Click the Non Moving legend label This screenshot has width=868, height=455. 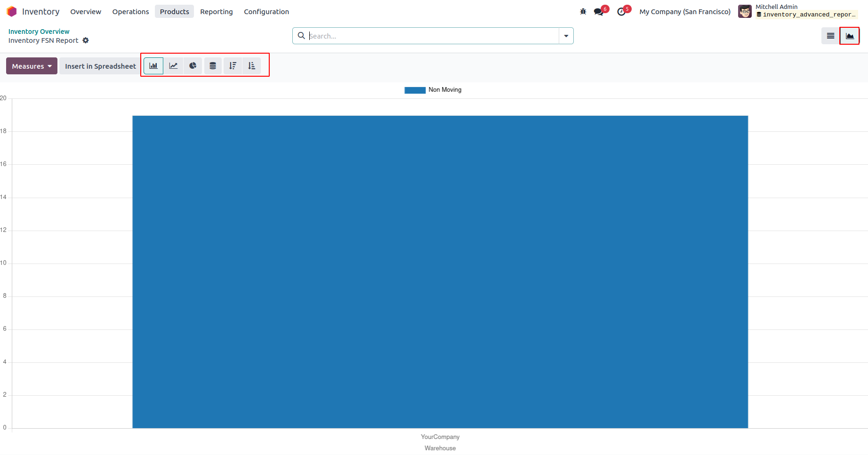[445, 90]
